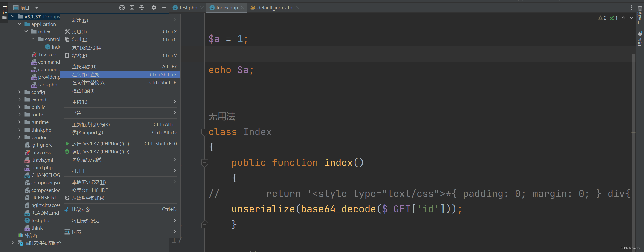Screen dimensions: 644x252
Task: Switch to the default_index.tpl editor tab
Action: click(275, 8)
